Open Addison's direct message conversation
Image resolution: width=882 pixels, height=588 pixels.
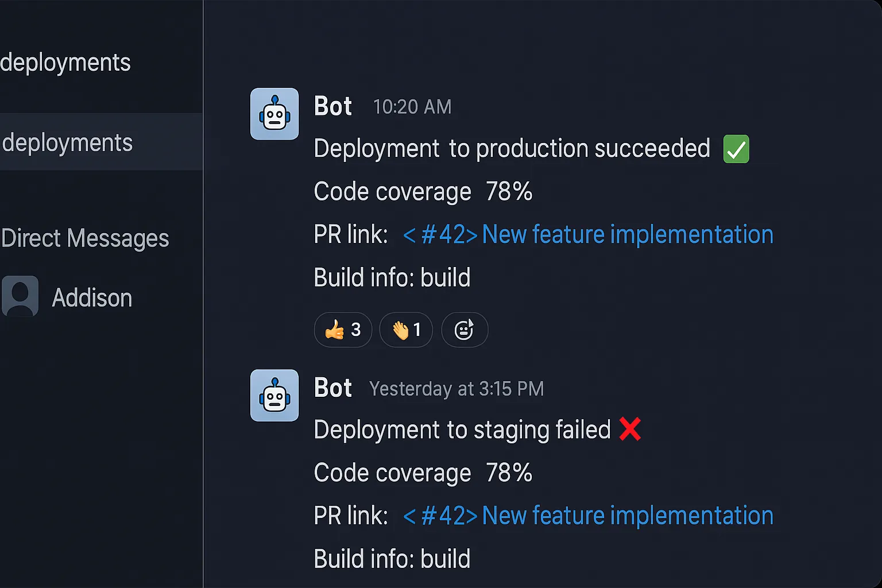[92, 297]
